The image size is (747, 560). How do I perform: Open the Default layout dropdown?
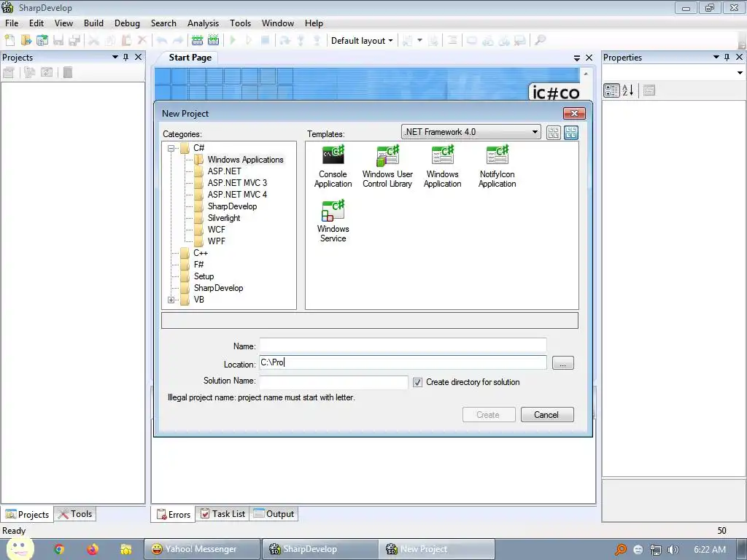click(362, 41)
